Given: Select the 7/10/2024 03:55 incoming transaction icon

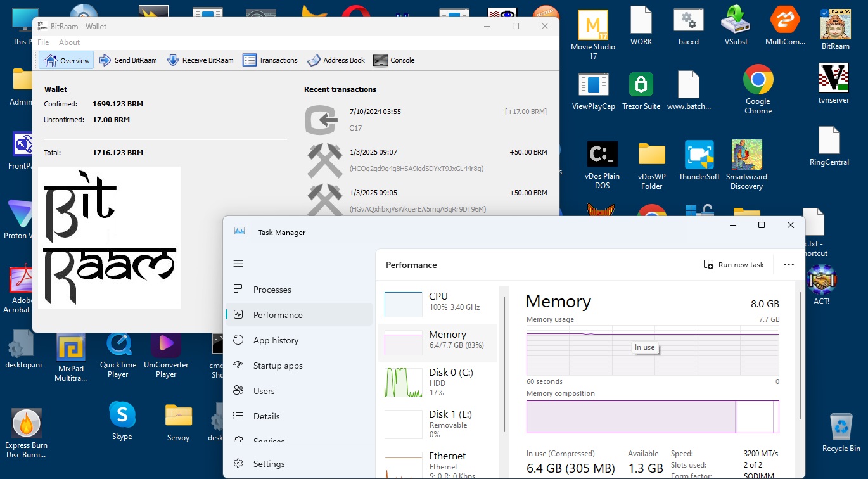Looking at the screenshot, I should (321, 120).
